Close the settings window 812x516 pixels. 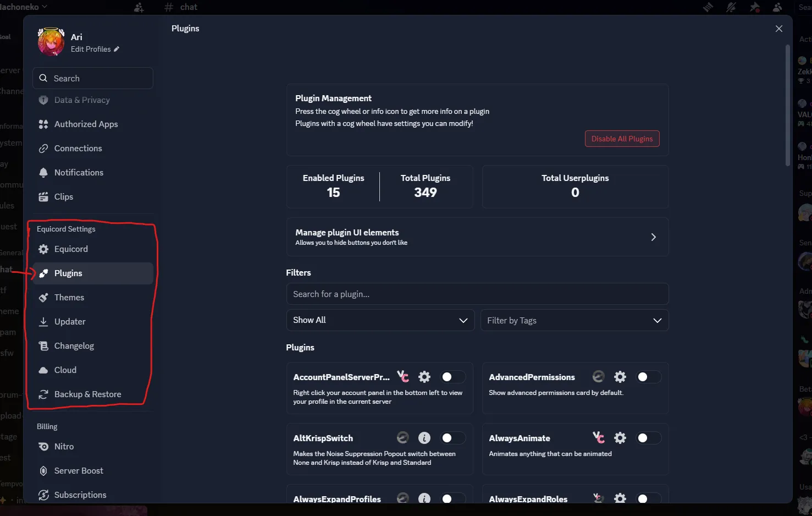click(779, 29)
